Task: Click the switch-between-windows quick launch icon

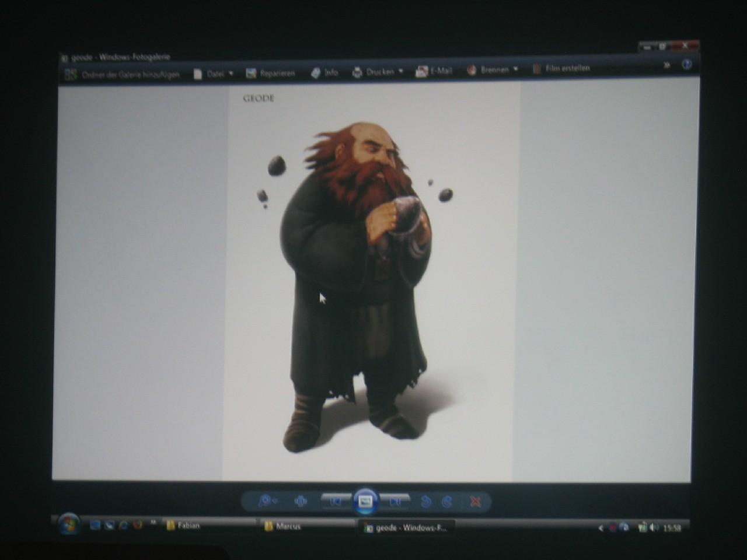Action: click(109, 526)
